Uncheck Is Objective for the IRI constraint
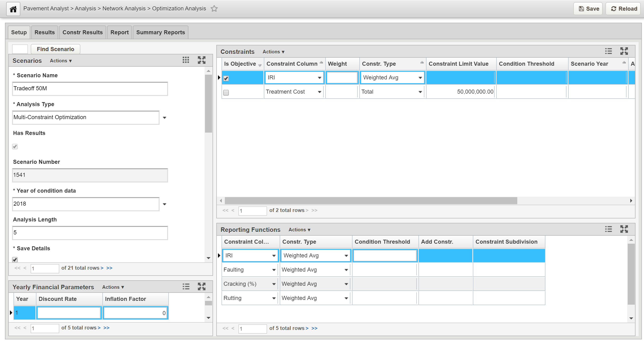The height and width of the screenshot is (342, 644). (x=226, y=78)
